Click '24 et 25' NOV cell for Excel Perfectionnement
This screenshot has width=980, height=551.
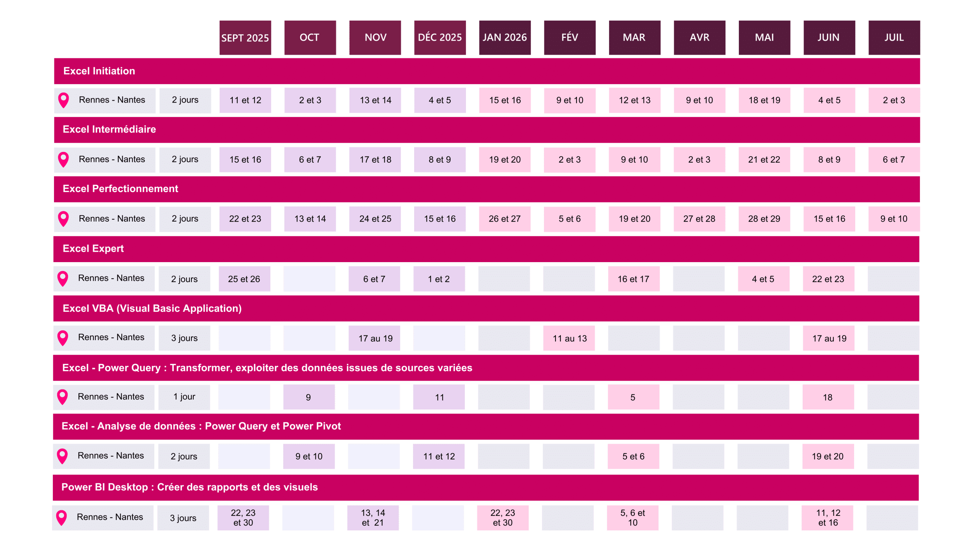point(375,219)
